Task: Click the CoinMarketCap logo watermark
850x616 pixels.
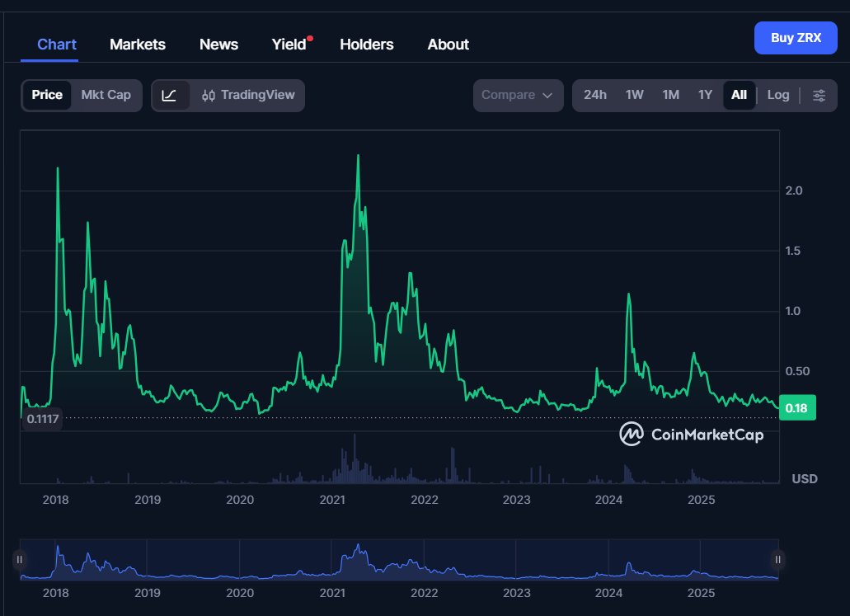Action: pyautogui.click(x=691, y=433)
